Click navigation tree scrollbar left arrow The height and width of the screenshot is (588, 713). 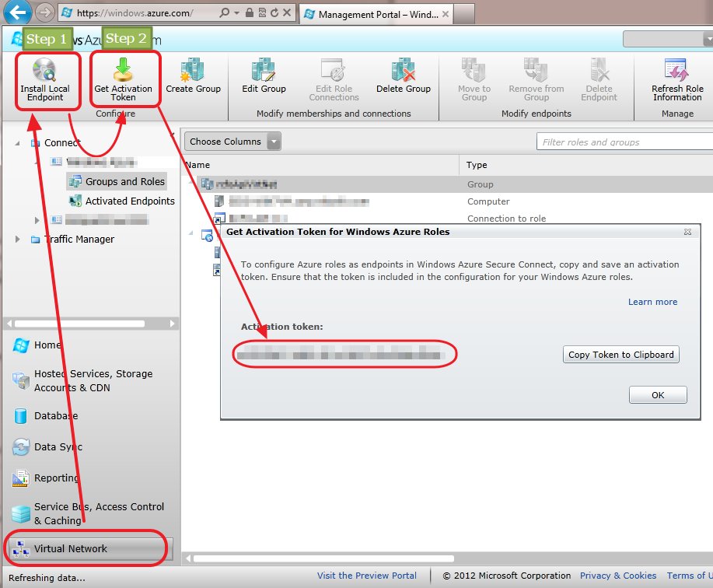pos(9,324)
